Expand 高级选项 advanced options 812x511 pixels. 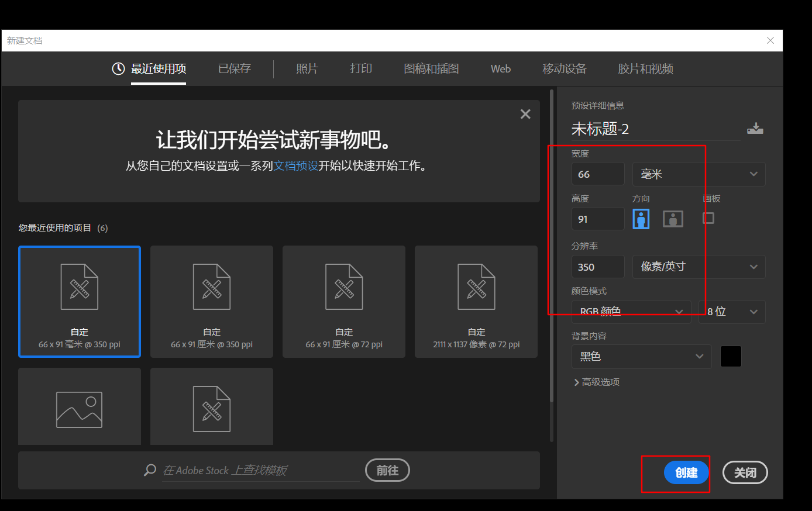click(x=597, y=382)
